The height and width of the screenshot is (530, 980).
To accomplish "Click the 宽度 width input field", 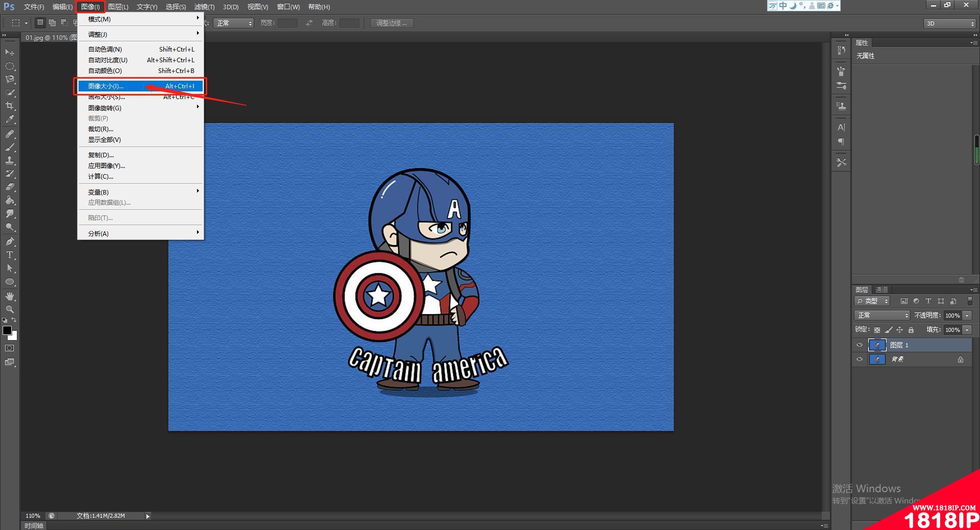I will [287, 23].
